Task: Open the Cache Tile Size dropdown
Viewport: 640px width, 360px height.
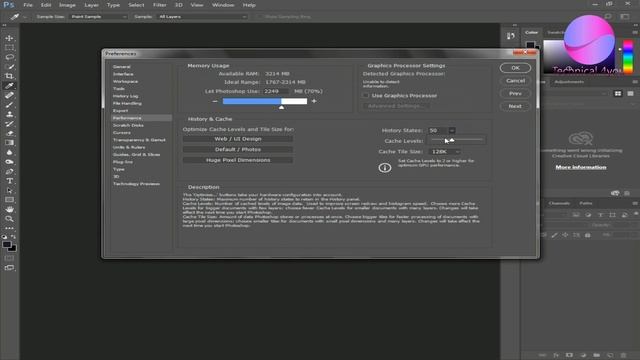Action: [x=445, y=151]
